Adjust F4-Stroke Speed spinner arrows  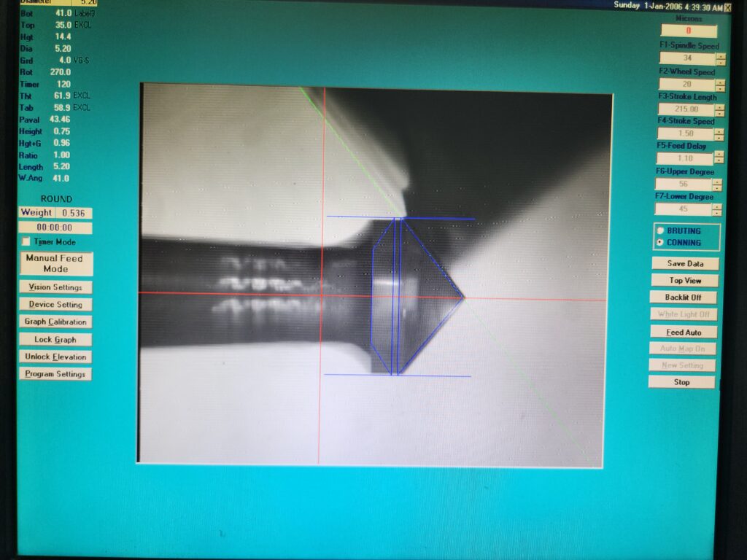719,135
